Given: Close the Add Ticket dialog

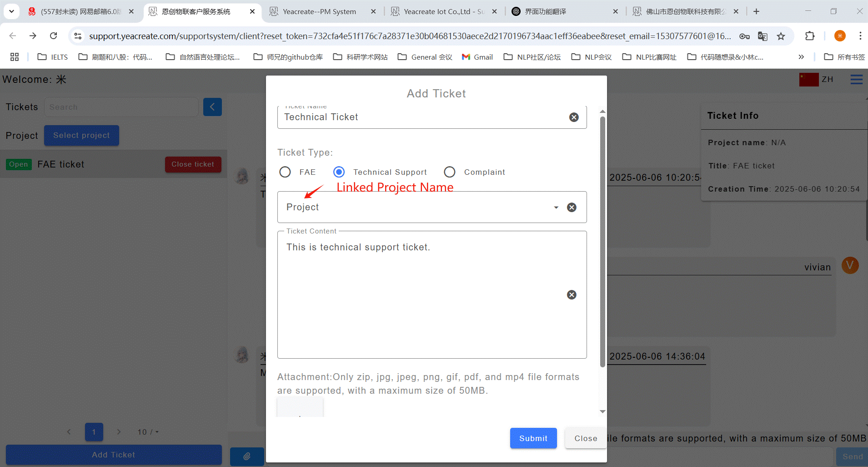Looking at the screenshot, I should tap(585, 438).
